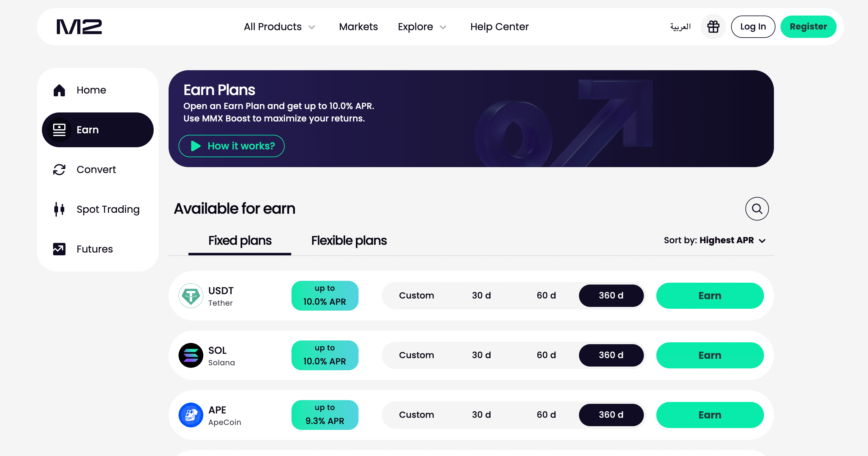Open the Markets menu item
868x456 pixels.
pos(359,27)
